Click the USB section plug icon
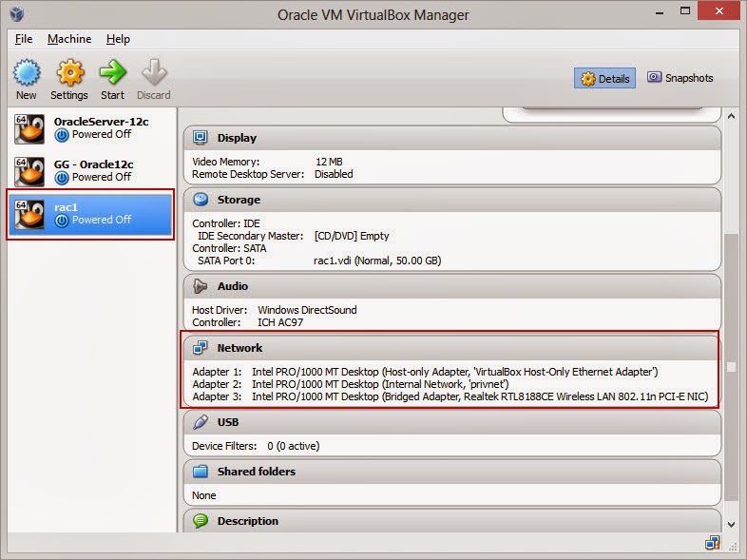Screen dimensions: 747x560 [x=201, y=422]
